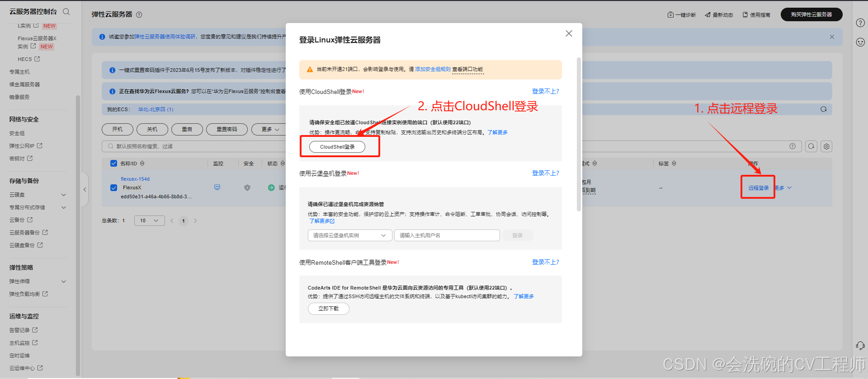
Task: Go to previous page in pagination
Action: 172,221
